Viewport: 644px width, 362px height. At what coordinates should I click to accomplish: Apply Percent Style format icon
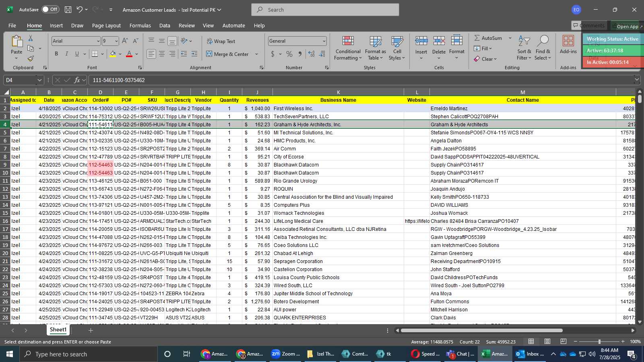(x=289, y=54)
